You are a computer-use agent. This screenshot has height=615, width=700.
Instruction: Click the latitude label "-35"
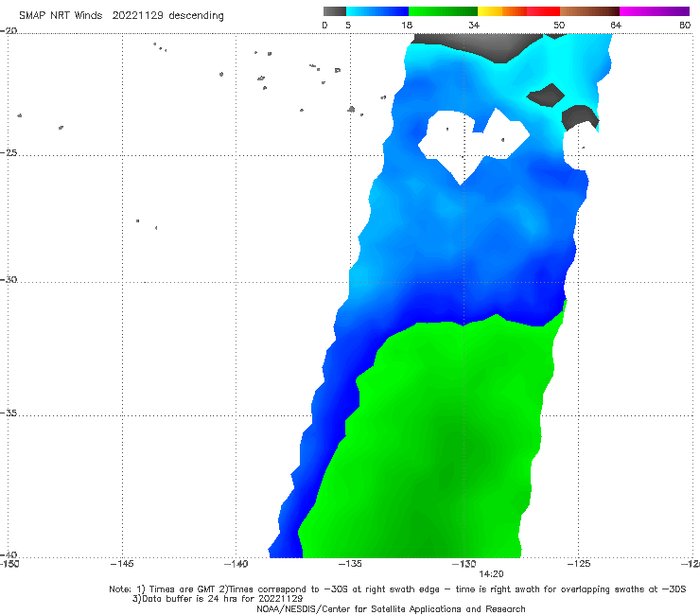9,413
